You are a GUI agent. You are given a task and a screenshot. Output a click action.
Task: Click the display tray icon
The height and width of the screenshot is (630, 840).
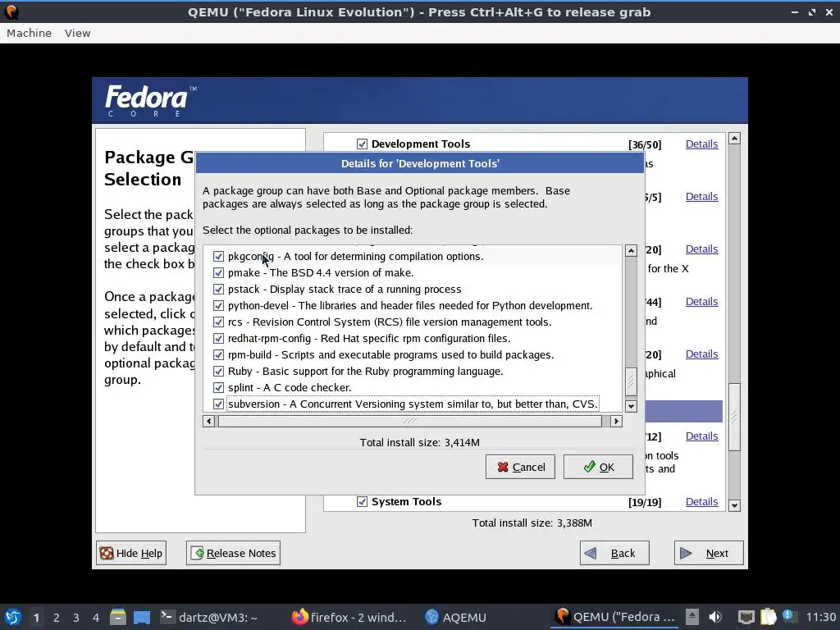pyautogui.click(x=746, y=617)
